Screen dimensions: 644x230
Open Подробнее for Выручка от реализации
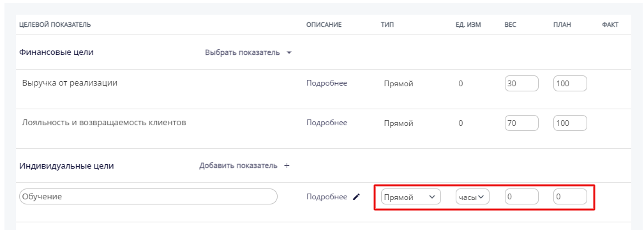point(327,83)
